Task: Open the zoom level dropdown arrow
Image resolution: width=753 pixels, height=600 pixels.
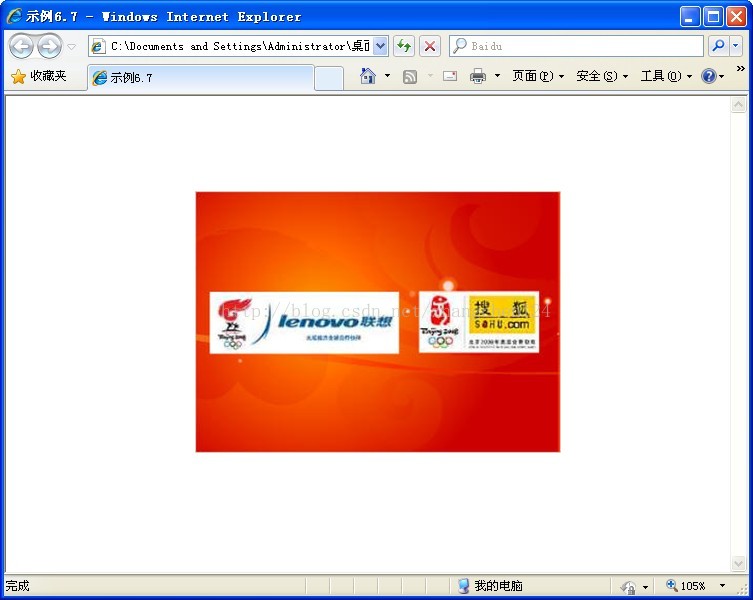Action: (x=722, y=586)
